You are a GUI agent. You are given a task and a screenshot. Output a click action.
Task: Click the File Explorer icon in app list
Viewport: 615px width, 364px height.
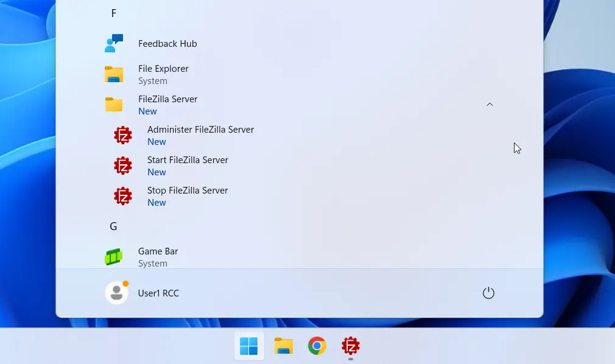coord(114,74)
